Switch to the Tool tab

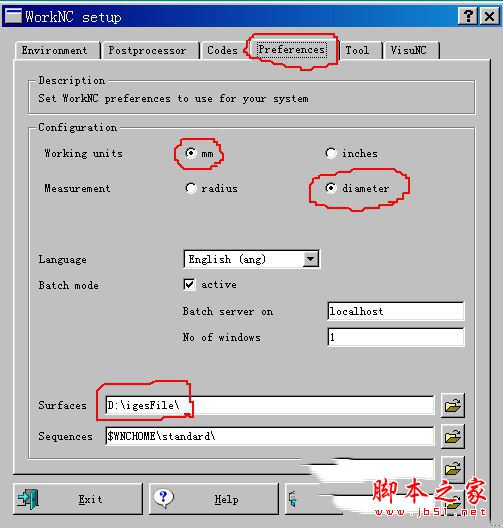[x=361, y=51]
